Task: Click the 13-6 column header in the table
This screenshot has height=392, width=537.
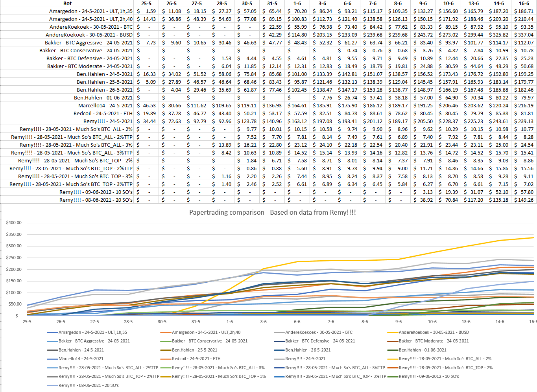Action: [474, 4]
